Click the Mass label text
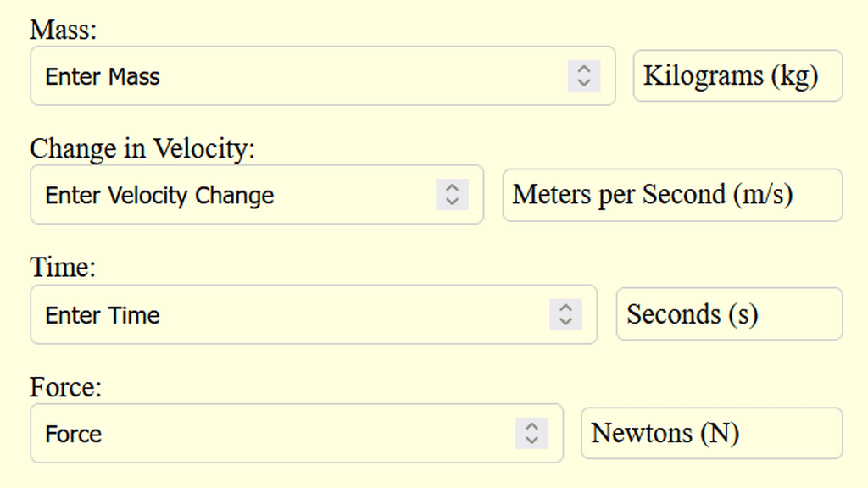The image size is (868, 488). click(64, 30)
